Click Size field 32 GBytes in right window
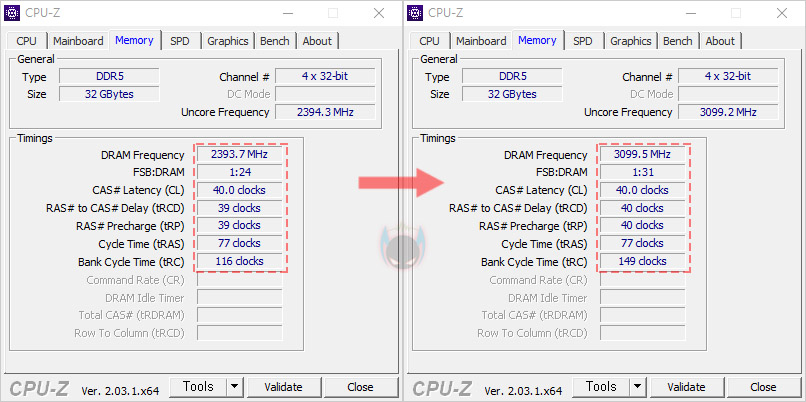 [512, 94]
